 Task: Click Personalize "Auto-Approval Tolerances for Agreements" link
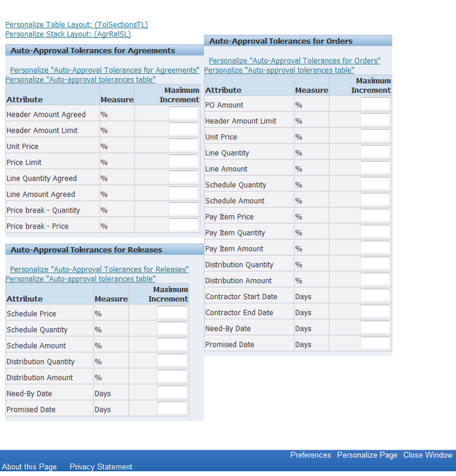coord(104,70)
